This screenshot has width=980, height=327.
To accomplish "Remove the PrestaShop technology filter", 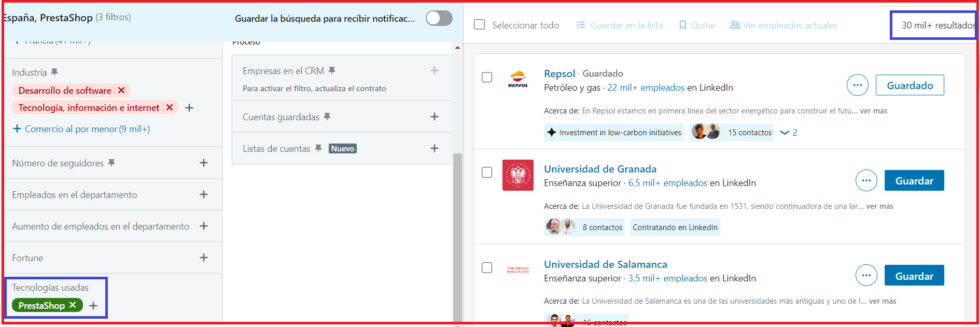I will pyautogui.click(x=73, y=305).
